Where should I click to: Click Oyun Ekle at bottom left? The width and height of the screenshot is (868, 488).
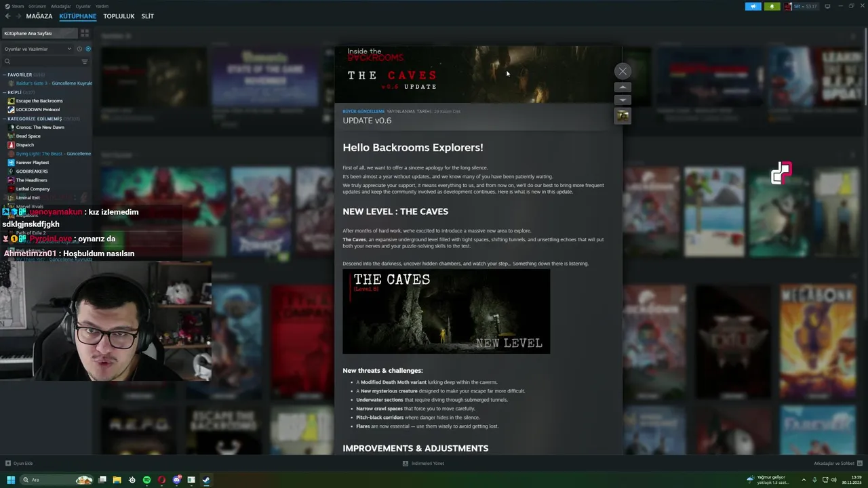tap(19, 464)
